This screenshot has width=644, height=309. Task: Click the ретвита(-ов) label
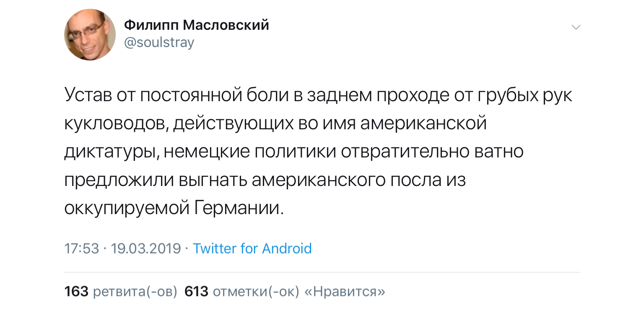click(x=135, y=291)
